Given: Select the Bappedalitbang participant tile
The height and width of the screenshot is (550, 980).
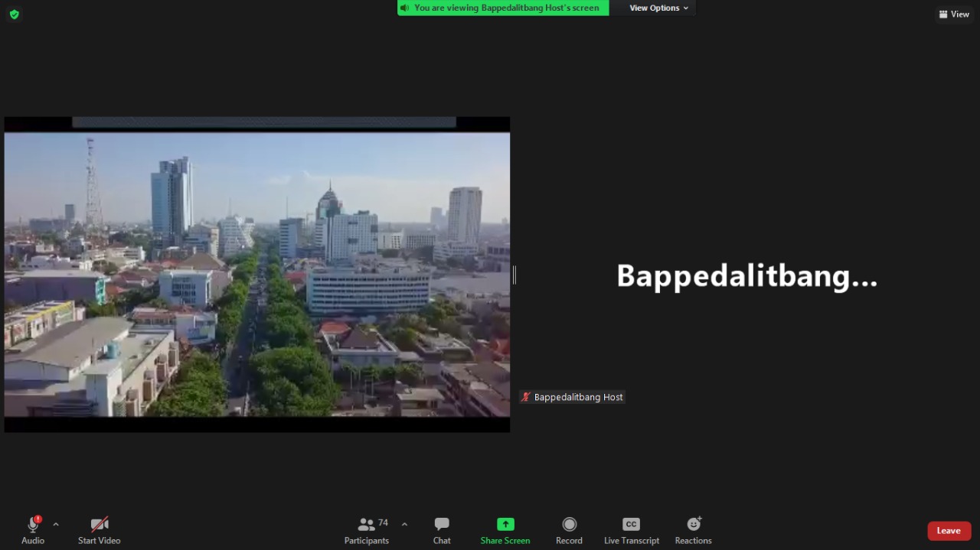Looking at the screenshot, I should [x=747, y=275].
